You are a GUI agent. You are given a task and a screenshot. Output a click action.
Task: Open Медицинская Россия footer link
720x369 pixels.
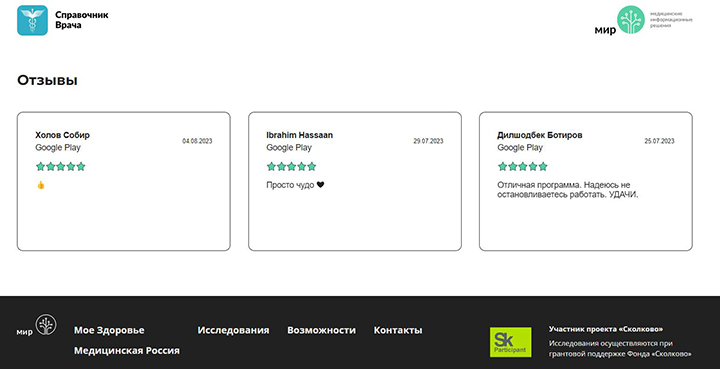click(x=127, y=350)
